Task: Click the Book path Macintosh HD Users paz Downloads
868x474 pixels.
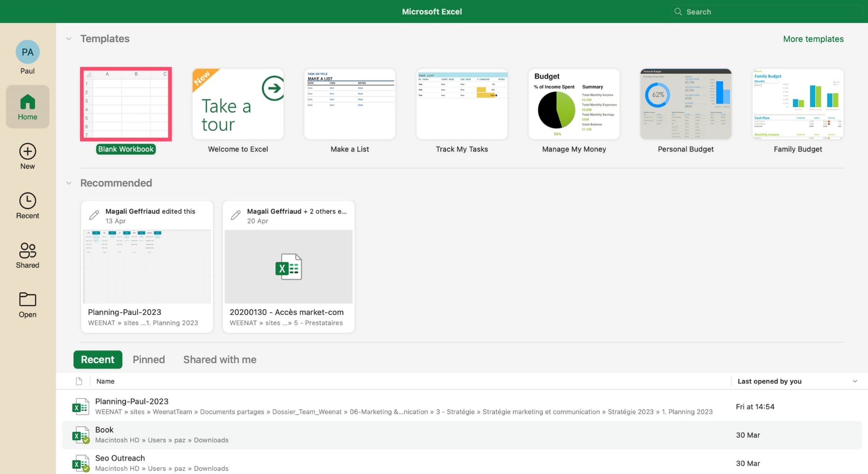Action: pos(162,440)
